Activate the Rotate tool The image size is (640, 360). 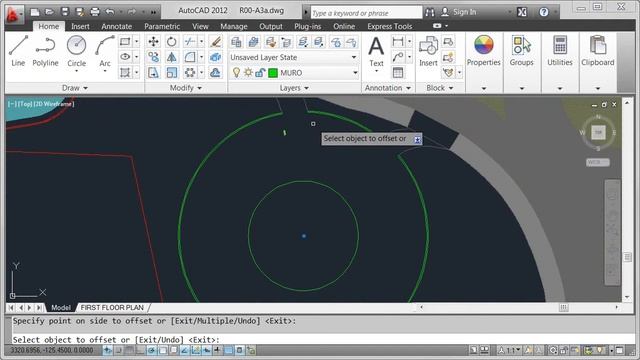[171, 41]
